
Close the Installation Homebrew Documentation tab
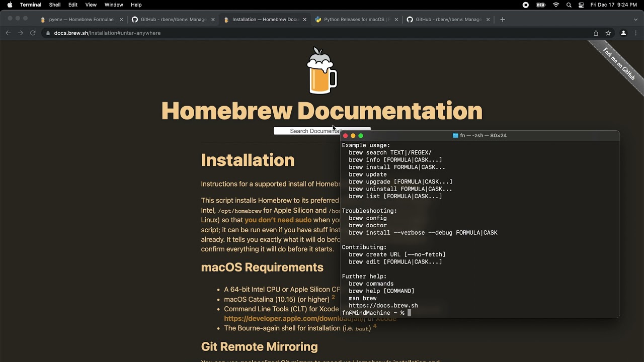304,20
